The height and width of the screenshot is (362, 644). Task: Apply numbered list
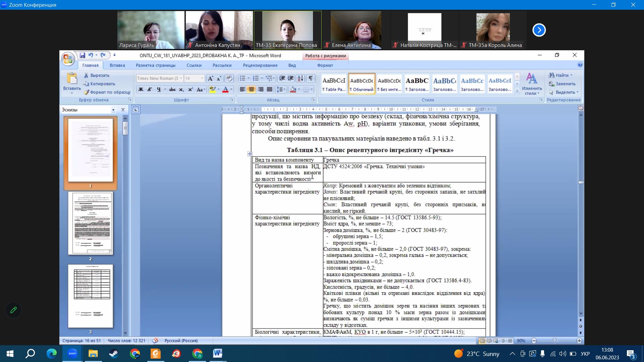[x=256, y=78]
